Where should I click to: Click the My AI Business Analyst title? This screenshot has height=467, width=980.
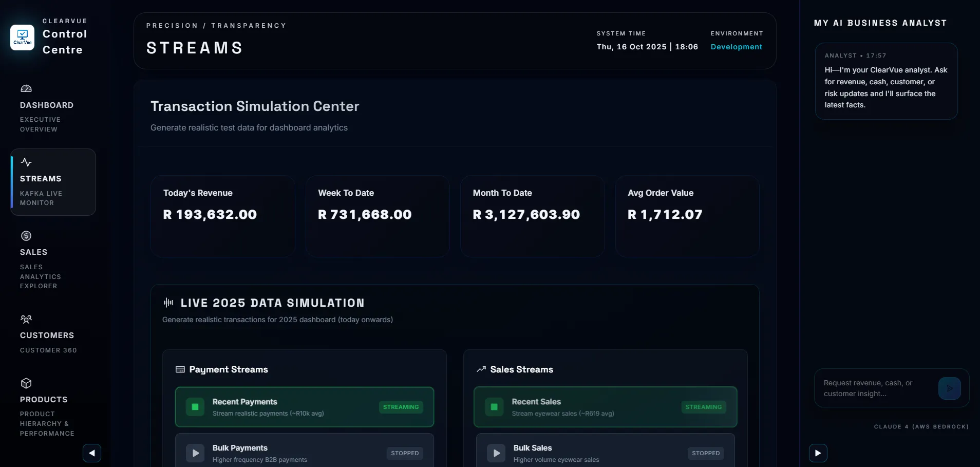880,23
